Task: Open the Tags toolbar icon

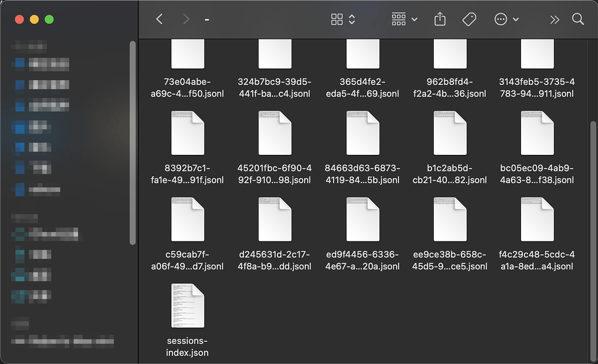Action: 469,19
